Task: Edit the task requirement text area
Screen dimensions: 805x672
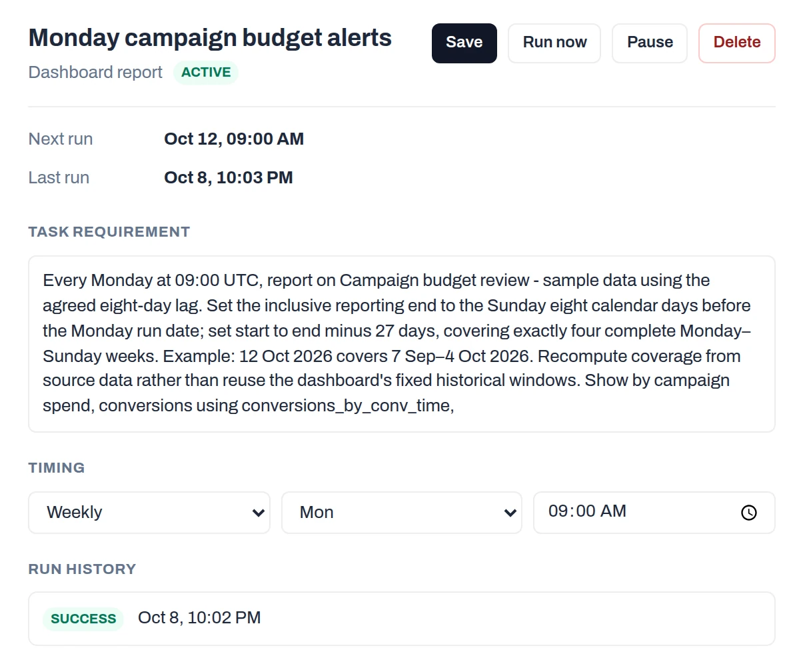Action: [x=402, y=344]
